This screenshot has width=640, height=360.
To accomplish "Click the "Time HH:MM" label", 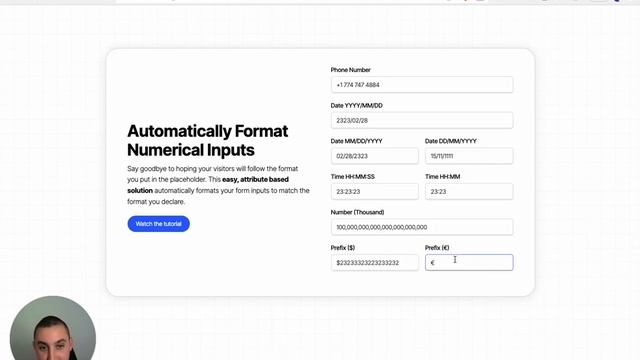I will point(442,176).
